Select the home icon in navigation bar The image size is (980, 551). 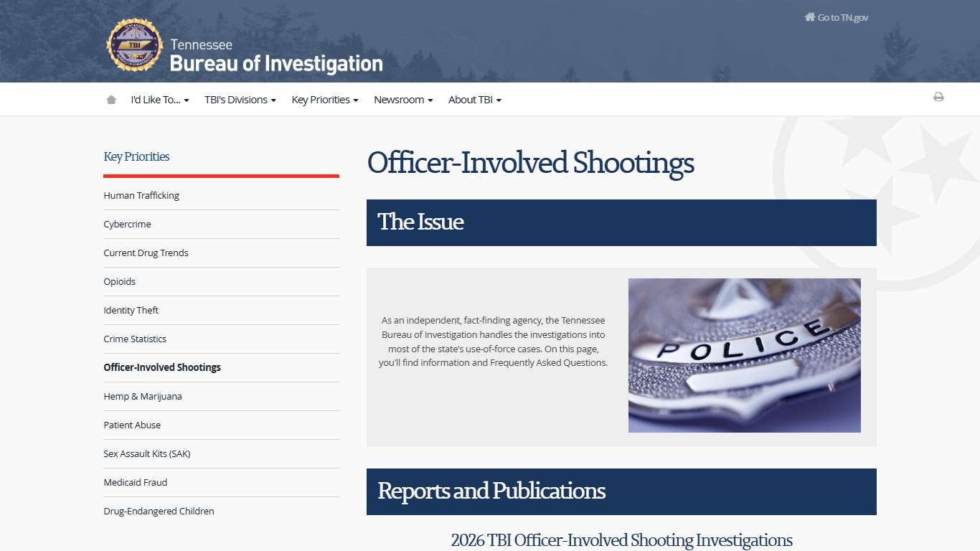[111, 99]
